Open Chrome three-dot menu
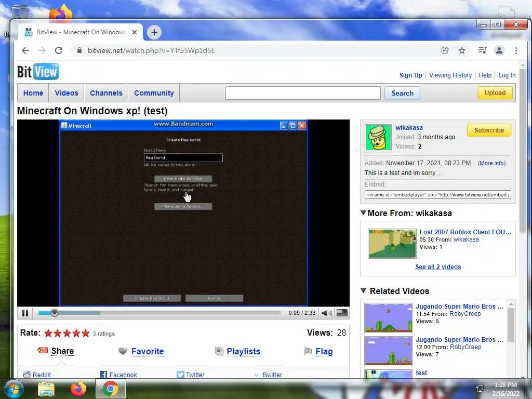The image size is (532, 399). click(x=516, y=50)
